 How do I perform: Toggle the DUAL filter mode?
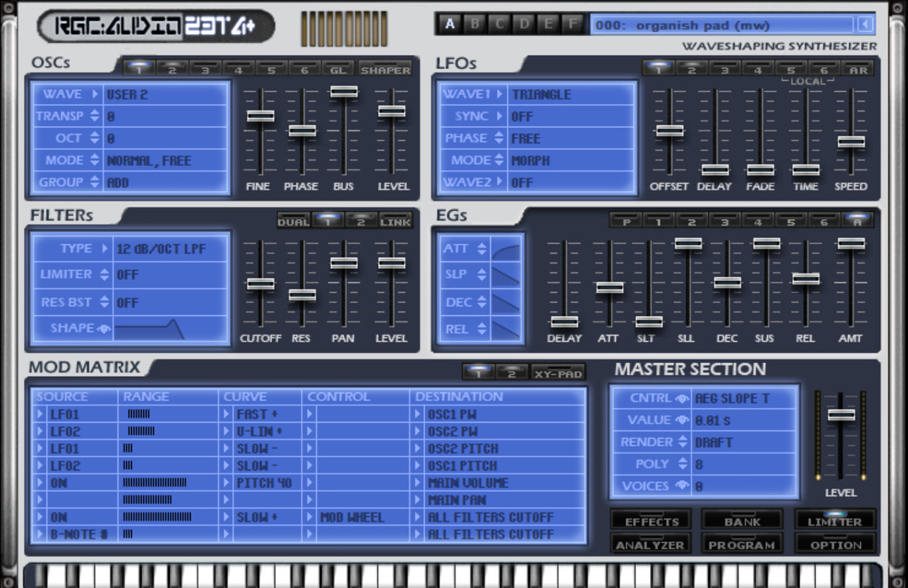293,220
